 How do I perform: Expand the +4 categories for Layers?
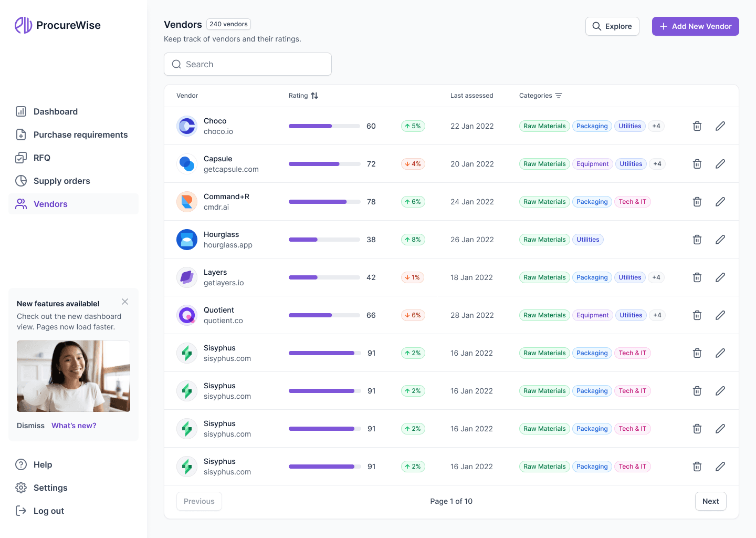[656, 277]
